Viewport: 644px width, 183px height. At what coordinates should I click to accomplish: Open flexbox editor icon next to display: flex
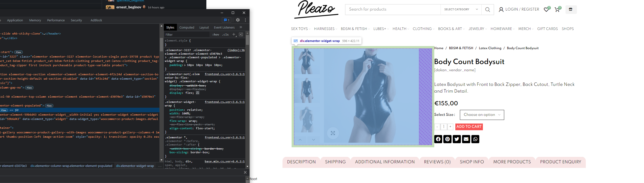(198, 93)
